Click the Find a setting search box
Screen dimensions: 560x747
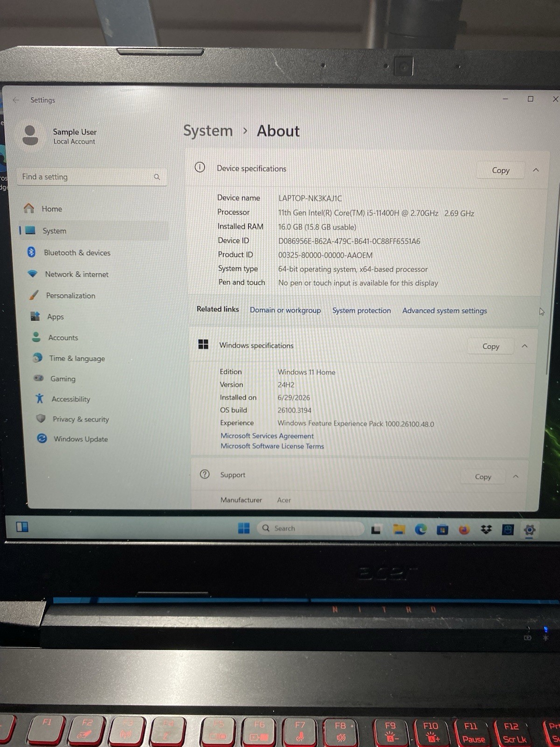coord(92,177)
